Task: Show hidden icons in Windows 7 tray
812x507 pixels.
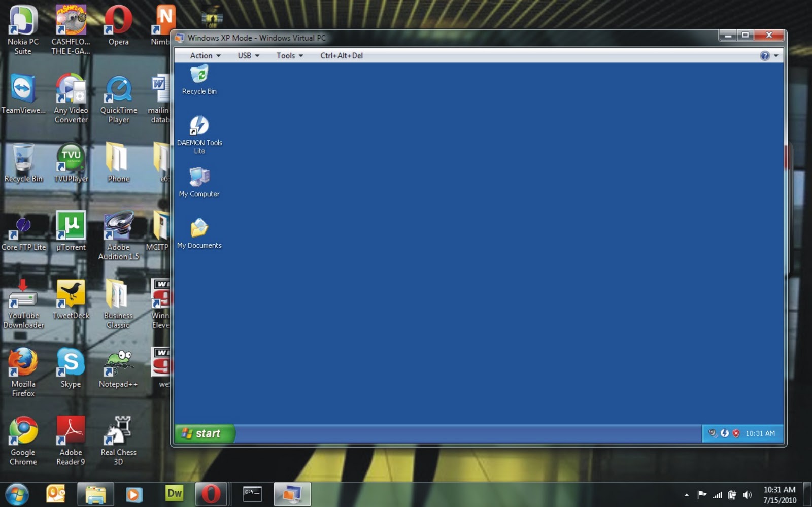Action: point(687,495)
